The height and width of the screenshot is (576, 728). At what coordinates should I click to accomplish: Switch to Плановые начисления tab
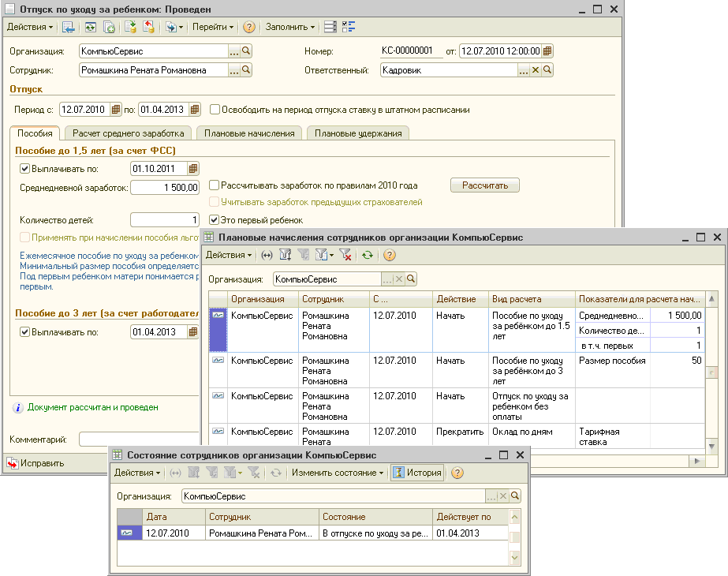(249, 133)
